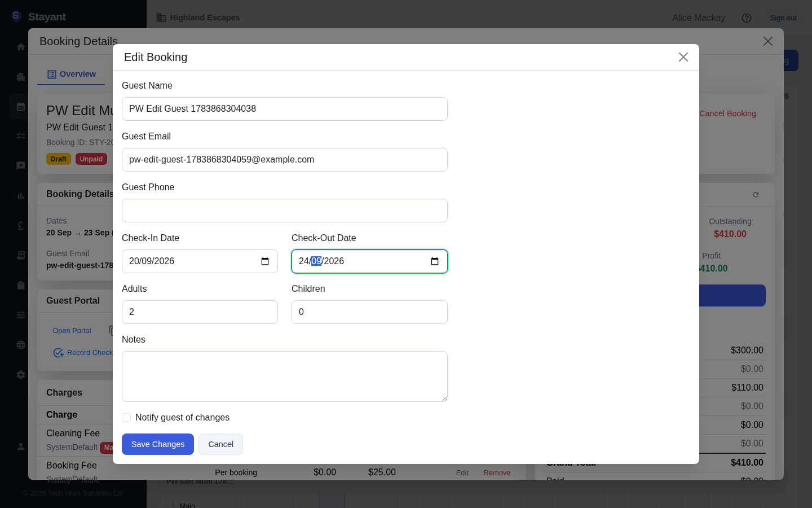Click the help question mark icon
This screenshot has width=812, height=508.
[x=747, y=18]
